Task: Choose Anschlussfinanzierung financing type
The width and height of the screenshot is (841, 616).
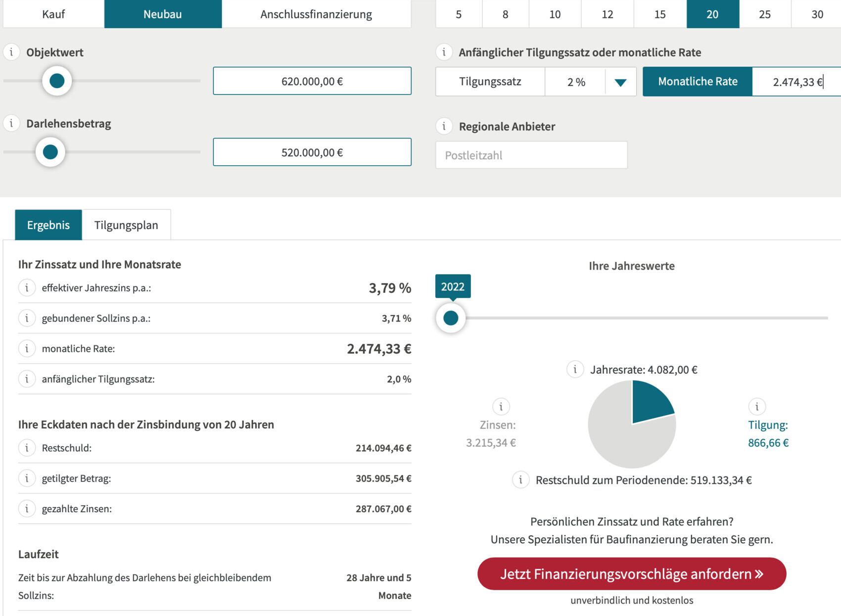Action: pos(316,14)
